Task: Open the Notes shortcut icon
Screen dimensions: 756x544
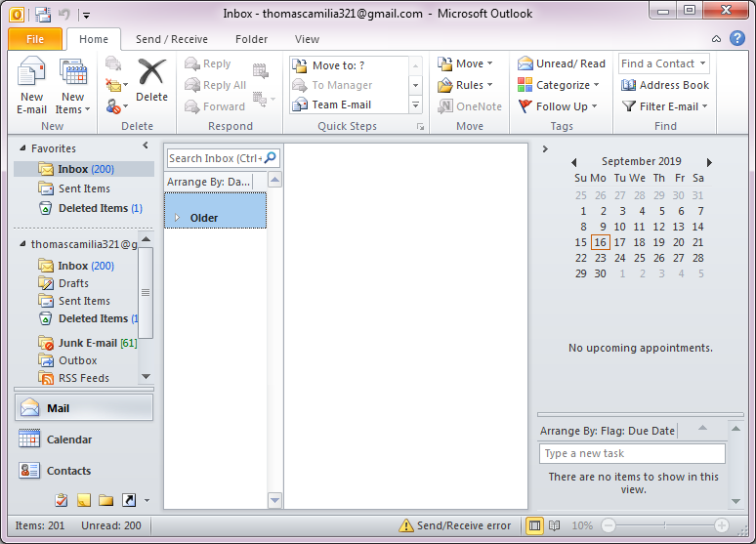Action: [x=83, y=501]
